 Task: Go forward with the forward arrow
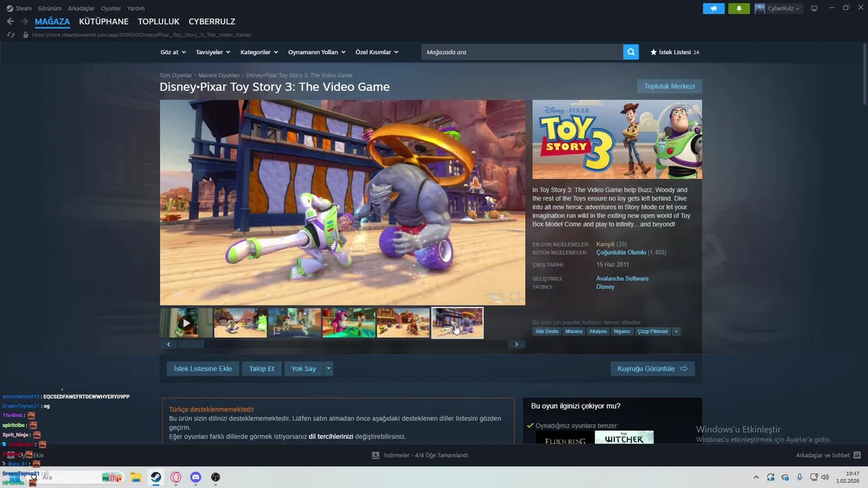(24, 22)
